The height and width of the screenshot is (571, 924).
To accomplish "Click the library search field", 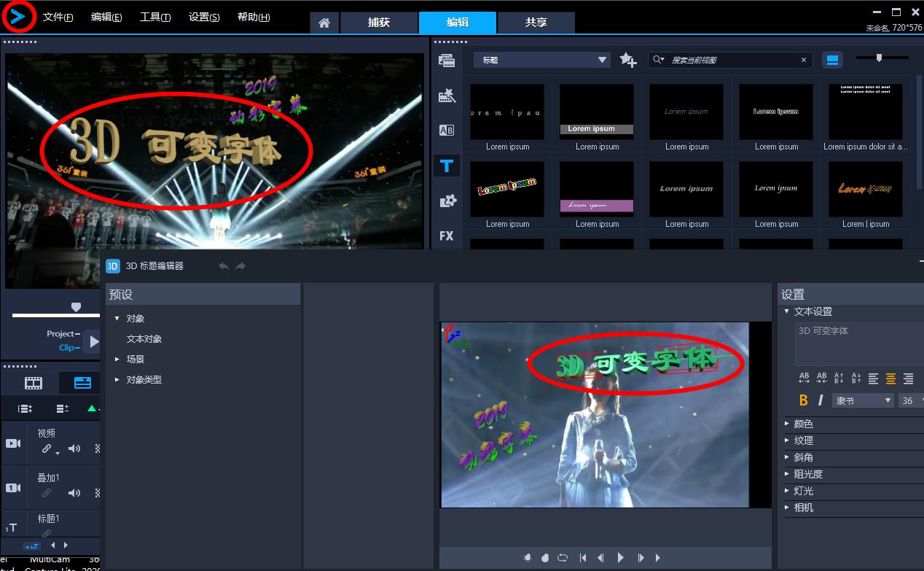I will pyautogui.click(x=732, y=60).
